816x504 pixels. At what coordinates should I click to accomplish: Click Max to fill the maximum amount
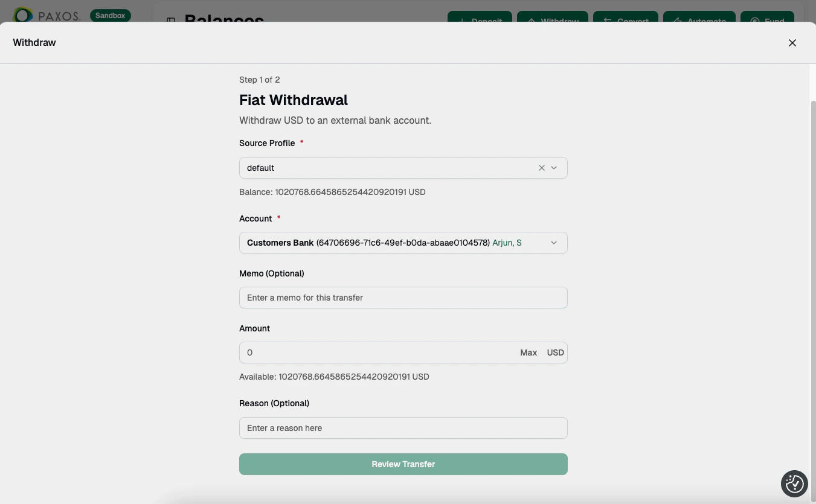tap(528, 352)
